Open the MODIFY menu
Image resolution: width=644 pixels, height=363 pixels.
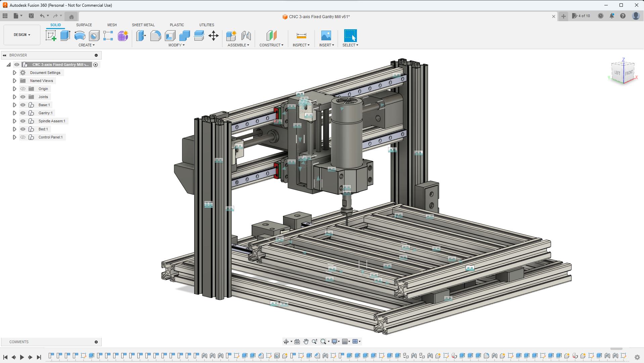click(x=176, y=45)
